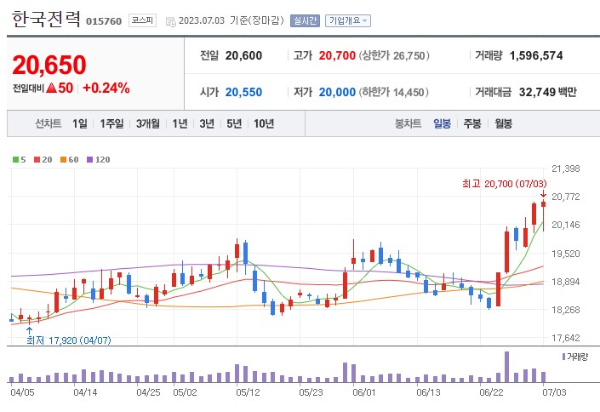Select the 일봉 daily candle chart
This screenshot has height=412, width=600.
pos(442,124)
